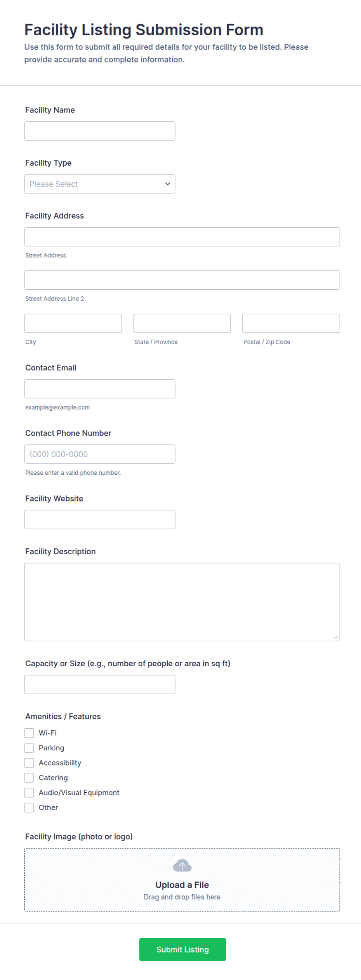
Task: Open the Facility Type Please Select dropdown
Action: (x=100, y=184)
